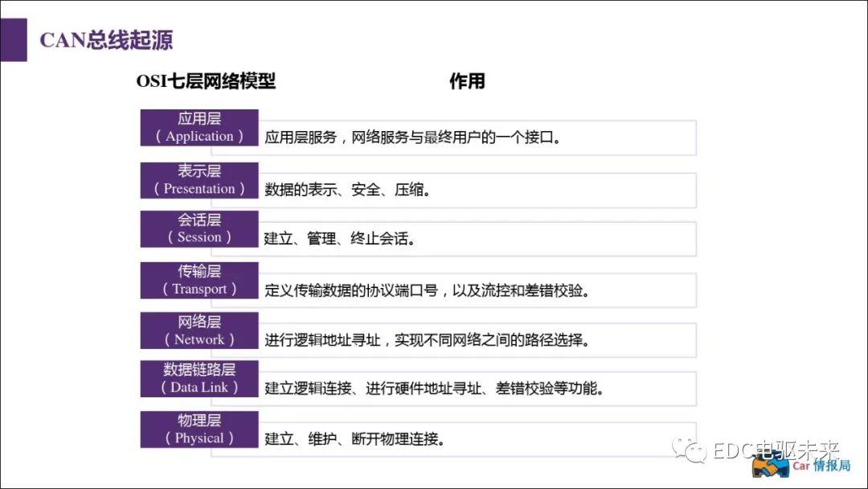Click the 数据链路层 (Data Link) layer box
Viewport: 868px width, 489px height.
point(199,379)
